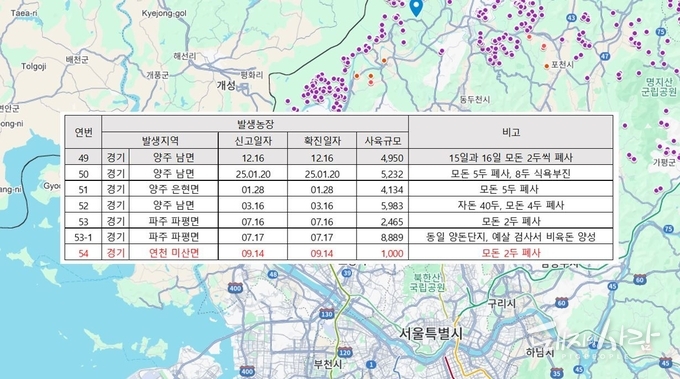
Task: Click the route 35 expressway shield
Action: point(556,372)
